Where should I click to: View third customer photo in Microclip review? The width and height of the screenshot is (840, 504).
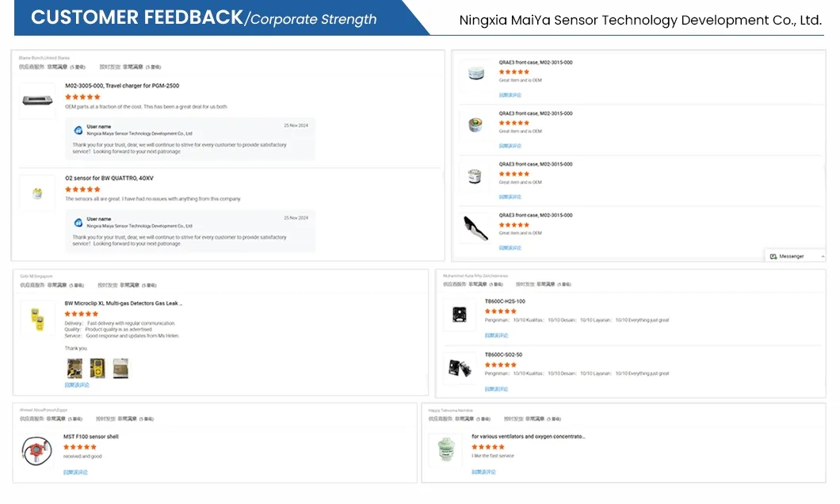[120, 368]
